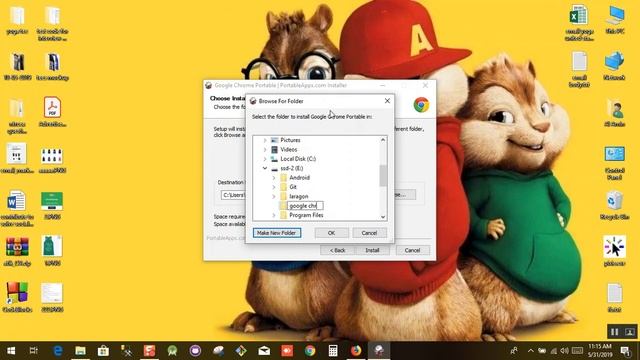Open File Explorer from the taskbar
The height and width of the screenshot is (360, 640).
pyautogui.click(x=80, y=351)
